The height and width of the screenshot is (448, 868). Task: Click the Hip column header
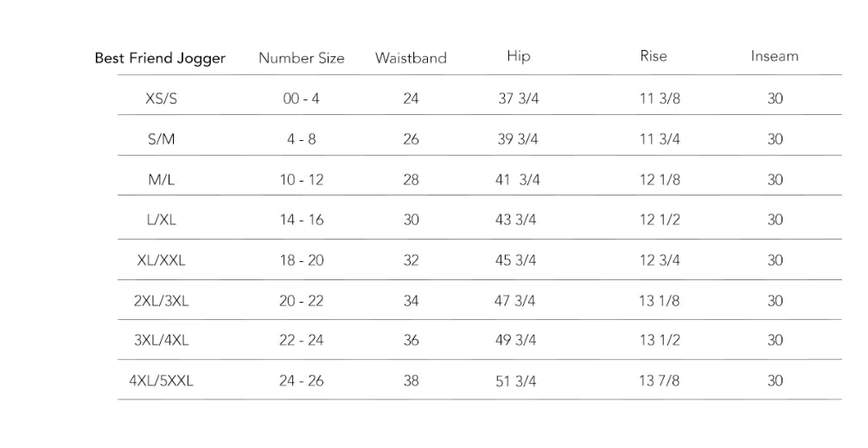[519, 56]
